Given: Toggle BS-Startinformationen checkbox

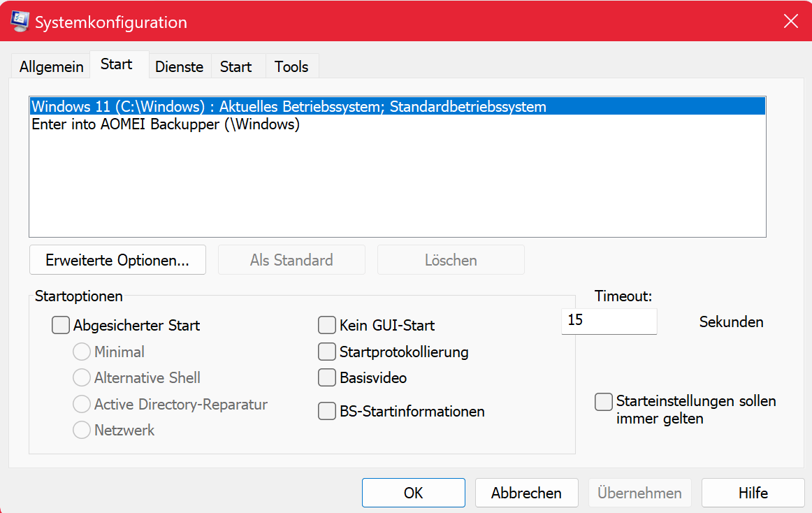Looking at the screenshot, I should (x=327, y=412).
